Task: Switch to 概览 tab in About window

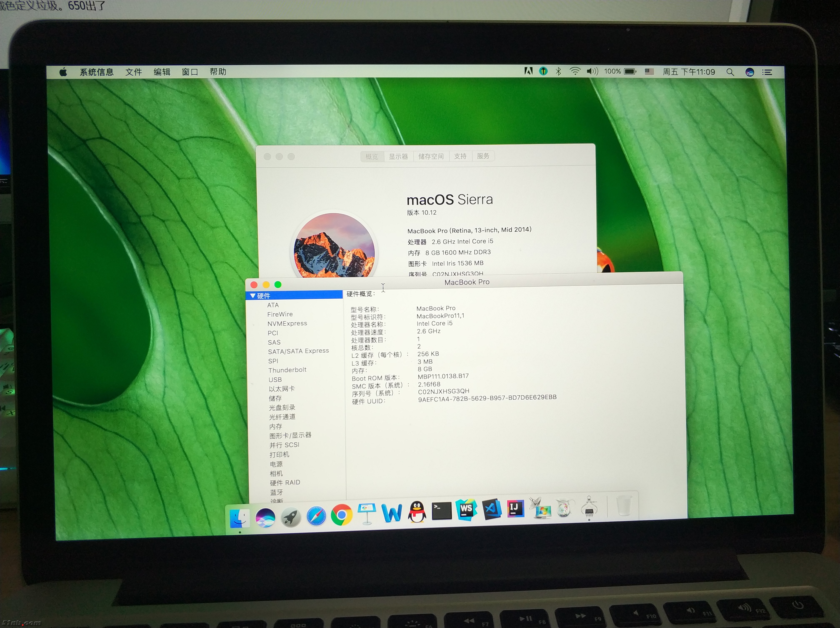Action: pos(372,156)
